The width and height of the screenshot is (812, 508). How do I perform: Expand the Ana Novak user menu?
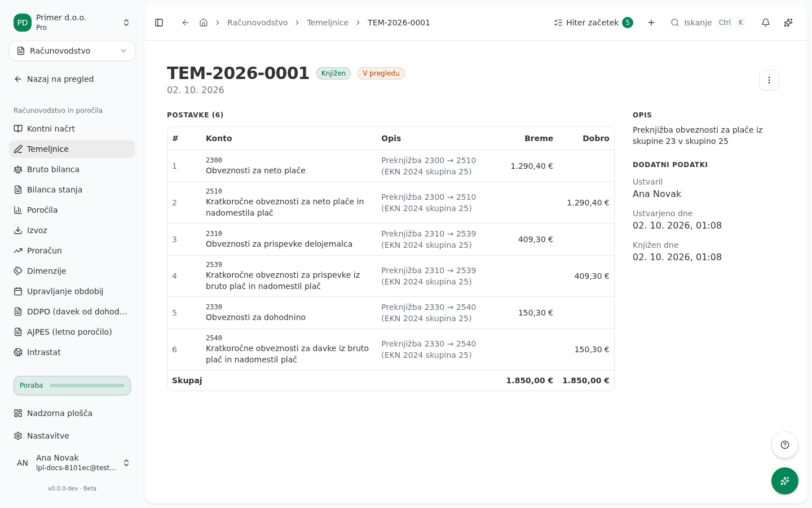click(72, 463)
